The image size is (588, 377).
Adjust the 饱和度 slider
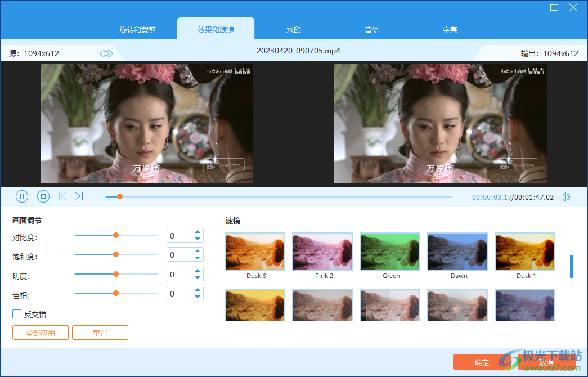coord(116,255)
